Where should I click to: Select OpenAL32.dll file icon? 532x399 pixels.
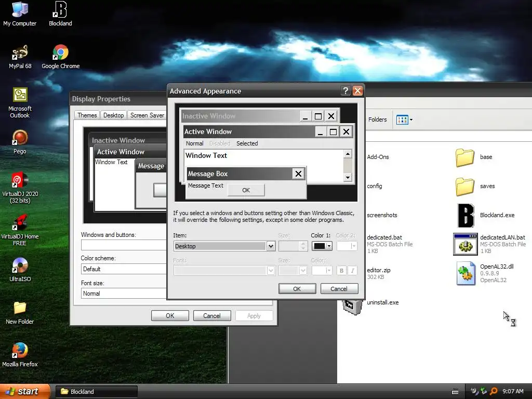[x=465, y=273]
